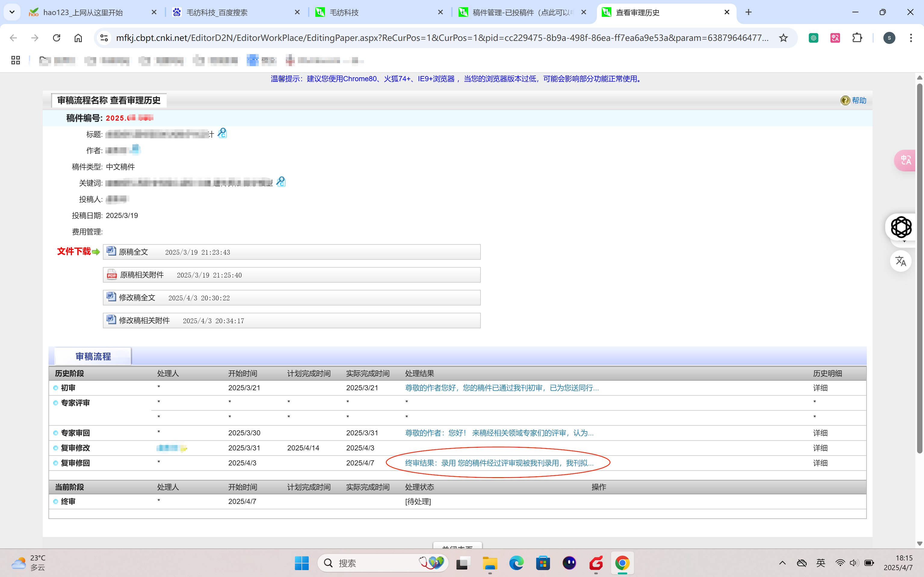This screenshot has height=577, width=924.
Task: Switch to the 毛纺科技_百度搜索 tab
Action: [217, 13]
